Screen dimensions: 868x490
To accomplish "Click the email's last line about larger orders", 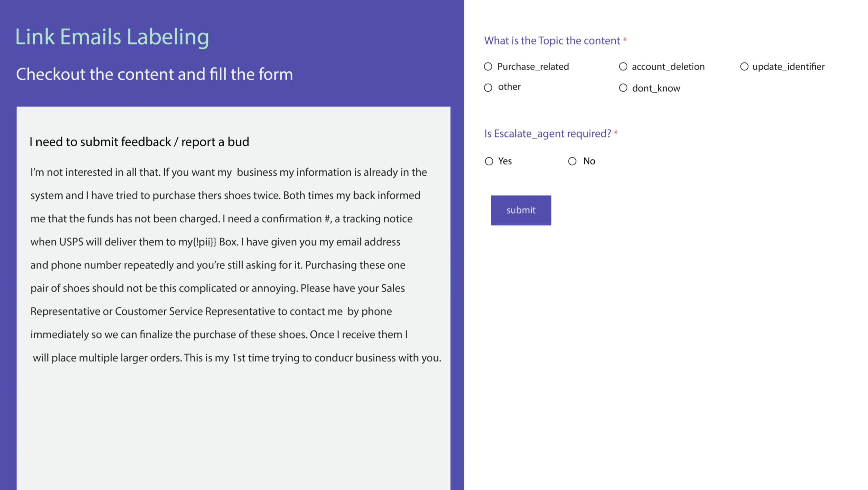I will tap(237, 358).
